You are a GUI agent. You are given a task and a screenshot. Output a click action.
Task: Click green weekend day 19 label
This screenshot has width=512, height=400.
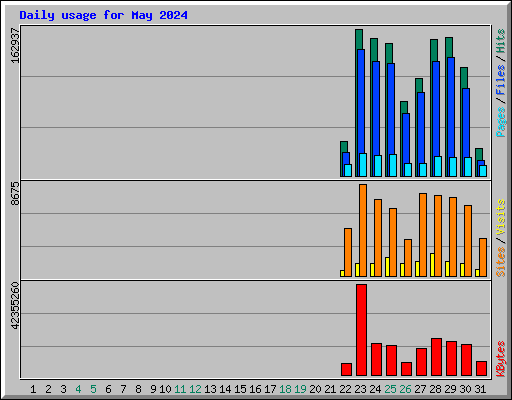pyautogui.click(x=300, y=389)
